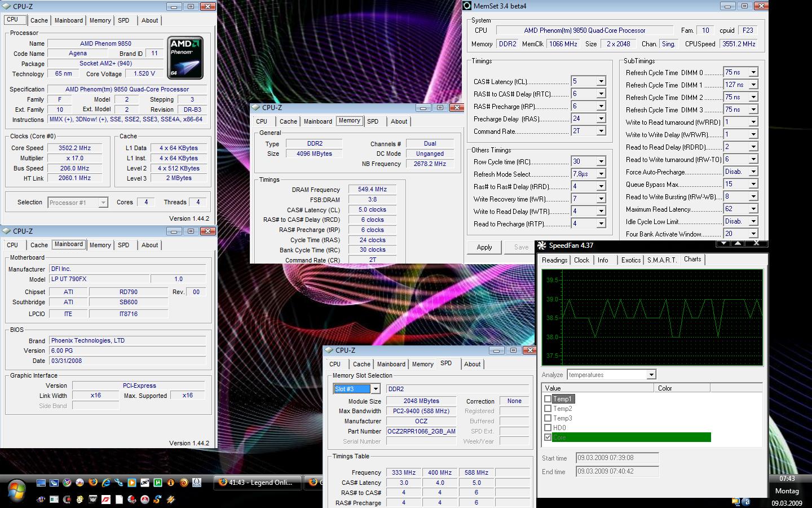Viewport: 812px width, 508px height.
Task: Expand the CAS# Latency (tCL) dropdown
Action: point(601,82)
